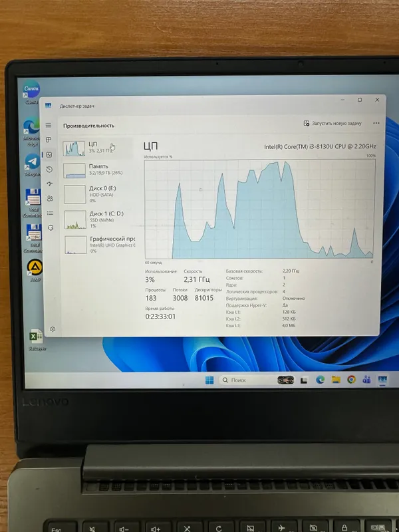
Task: Open Microsoft Teams from the taskbar
Action: (x=366, y=379)
